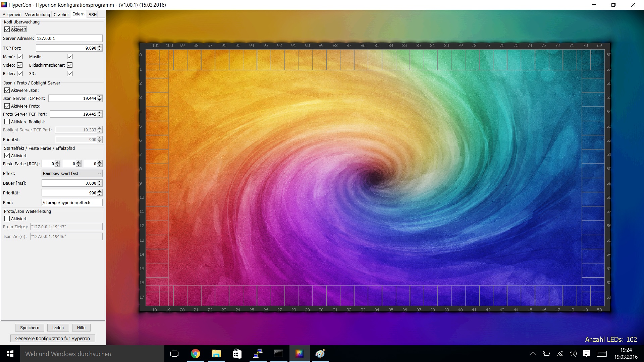Click the Server Adresse input field
The image size is (644, 362).
69,39
